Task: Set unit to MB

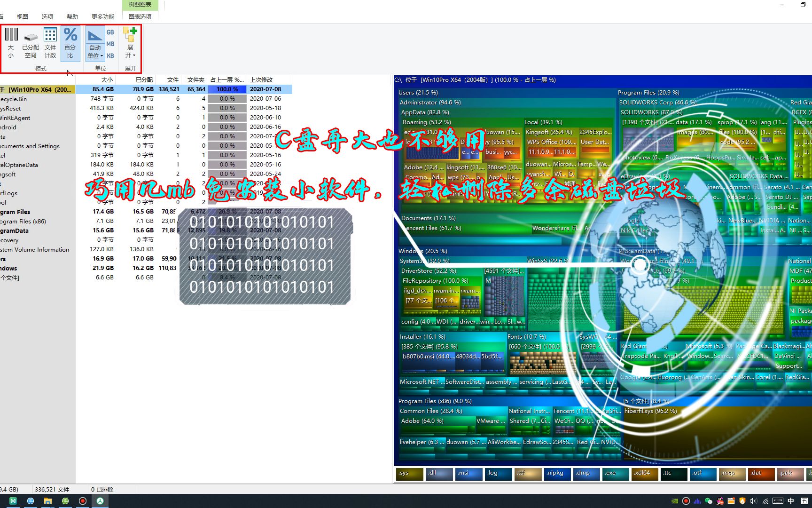Action: (x=110, y=44)
